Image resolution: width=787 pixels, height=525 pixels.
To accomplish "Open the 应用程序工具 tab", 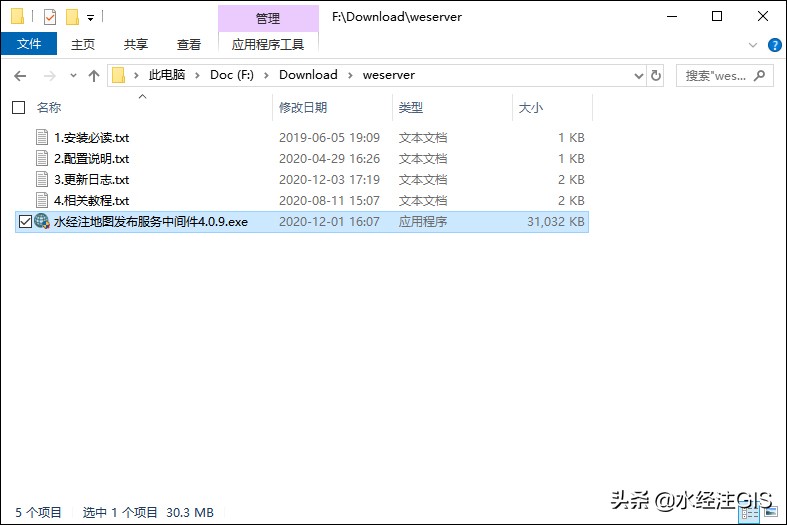I will pos(268,45).
